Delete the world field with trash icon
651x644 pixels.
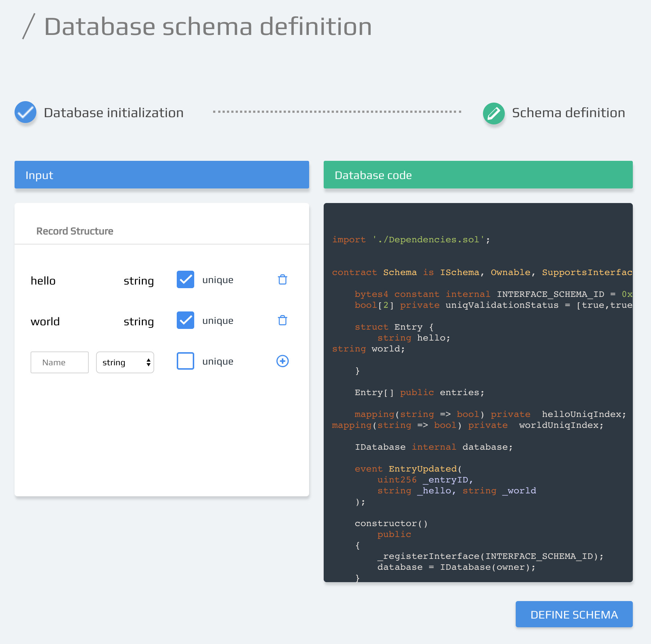coord(283,321)
